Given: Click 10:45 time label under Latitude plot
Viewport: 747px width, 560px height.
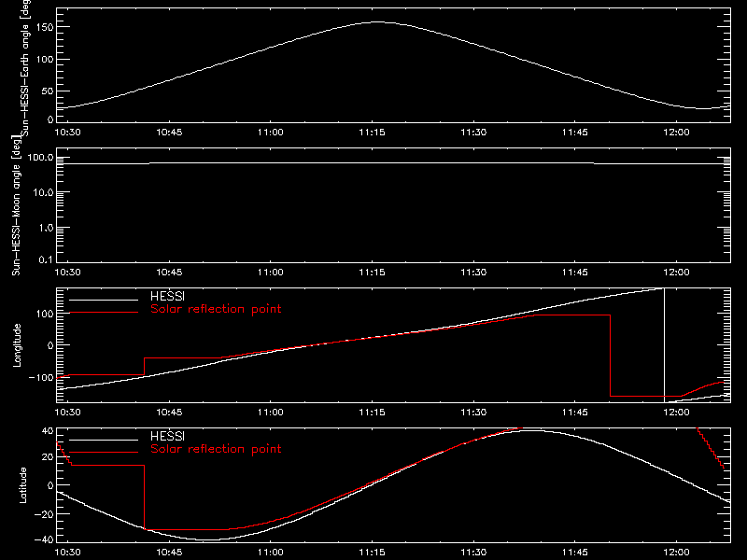Looking at the screenshot, I should point(169,553).
